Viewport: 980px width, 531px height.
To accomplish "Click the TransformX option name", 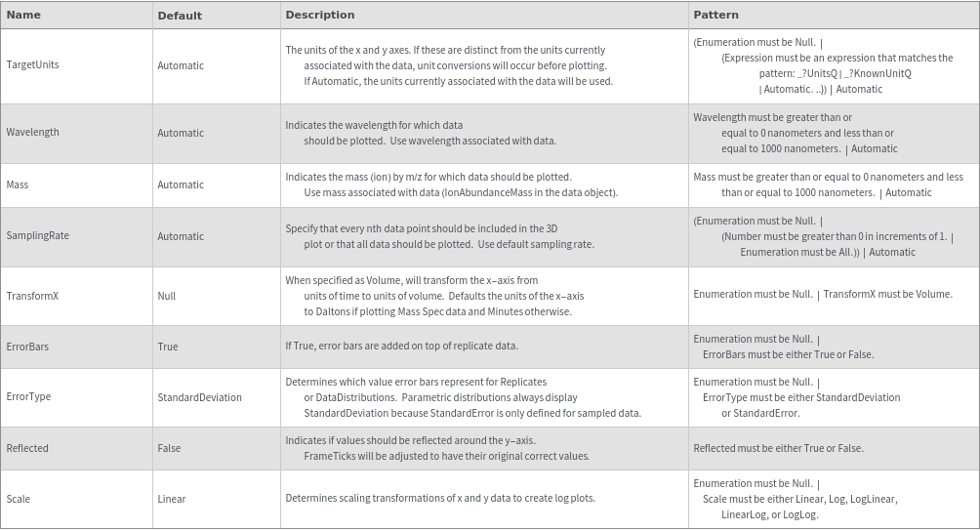I will click(32, 296).
